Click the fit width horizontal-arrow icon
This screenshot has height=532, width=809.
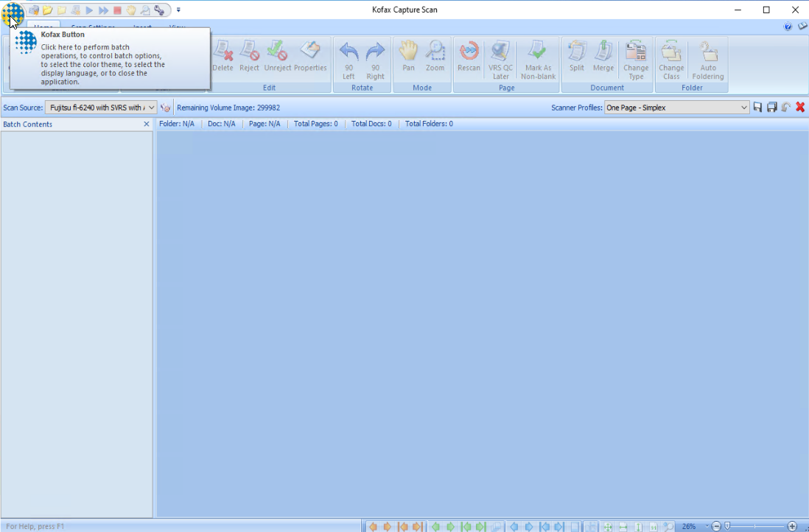coord(623,527)
